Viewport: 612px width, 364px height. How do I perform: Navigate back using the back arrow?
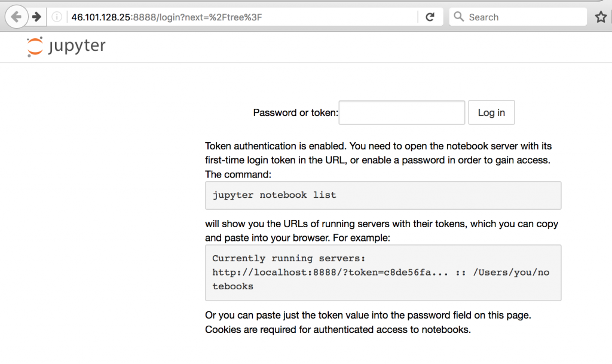[x=17, y=16]
